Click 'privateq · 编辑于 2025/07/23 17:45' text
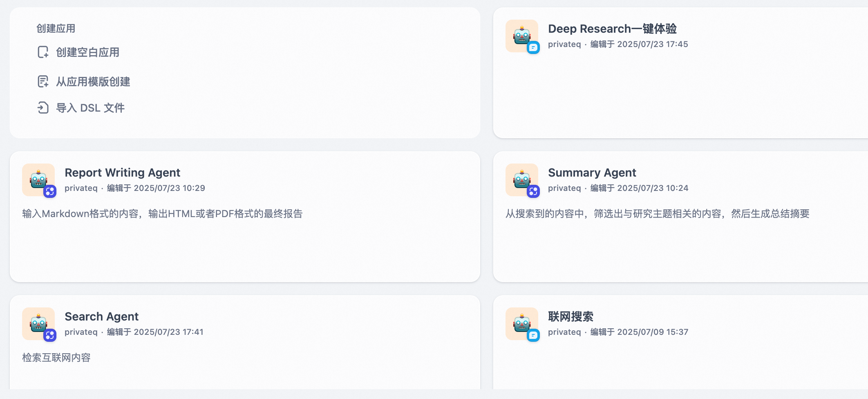The height and width of the screenshot is (399, 868). click(618, 44)
